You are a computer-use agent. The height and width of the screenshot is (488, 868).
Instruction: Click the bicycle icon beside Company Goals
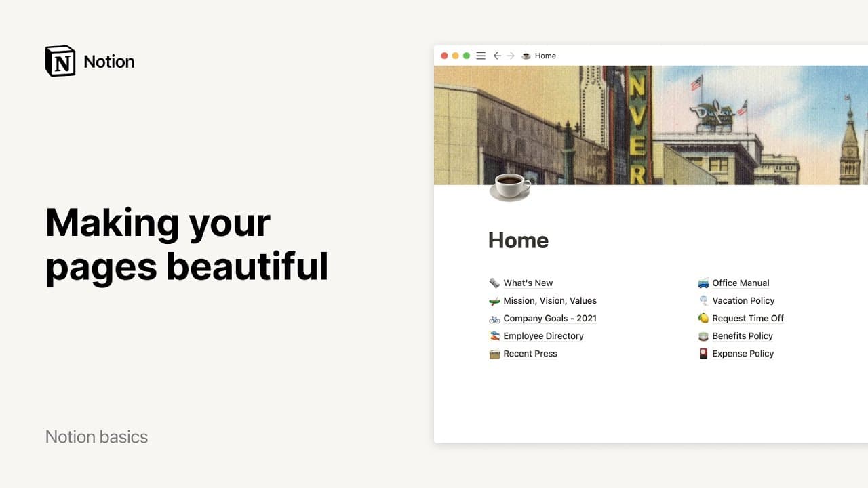coord(494,319)
